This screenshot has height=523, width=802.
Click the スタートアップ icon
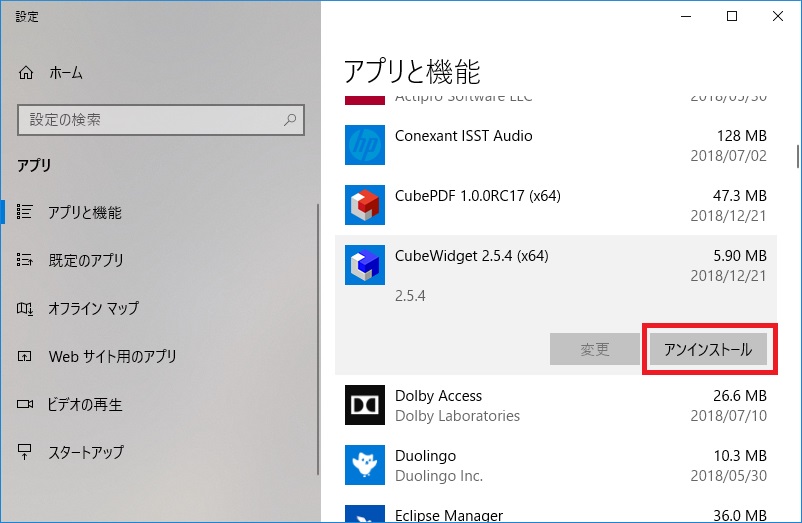click(x=24, y=452)
